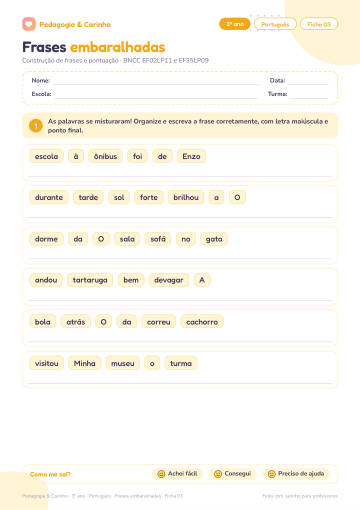Click the word chip 'tarde'
The width and height of the screenshot is (360, 510).
88,197
